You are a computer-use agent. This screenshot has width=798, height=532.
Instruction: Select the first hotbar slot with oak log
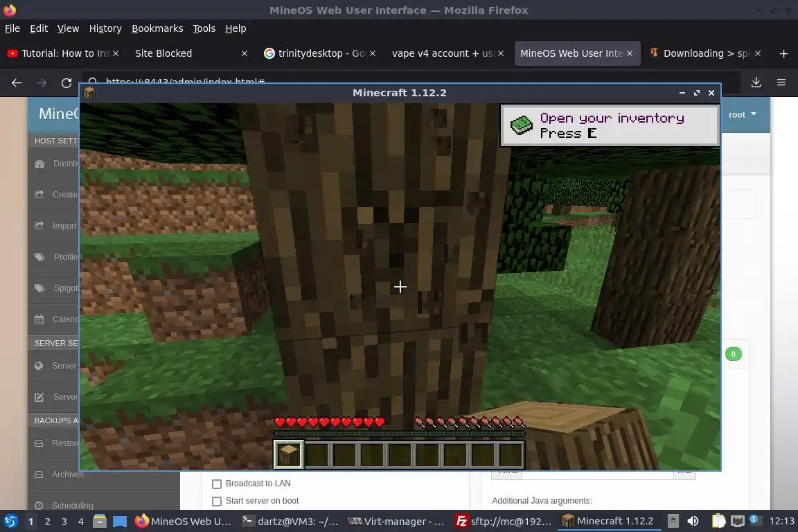tap(289, 454)
